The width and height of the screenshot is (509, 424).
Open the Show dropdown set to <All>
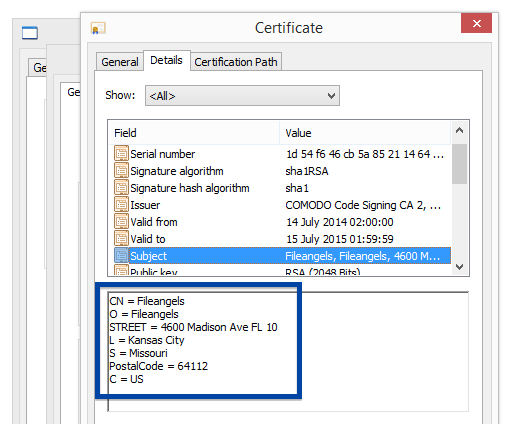tap(242, 96)
